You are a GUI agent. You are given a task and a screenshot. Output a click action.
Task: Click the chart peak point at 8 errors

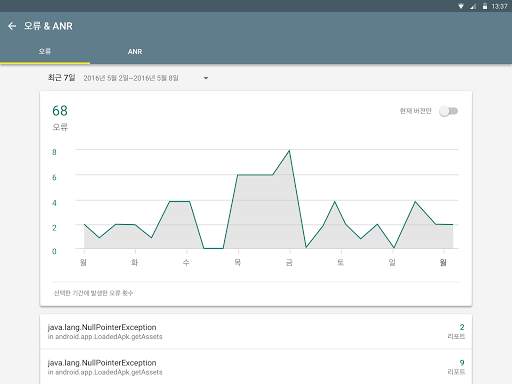(289, 151)
